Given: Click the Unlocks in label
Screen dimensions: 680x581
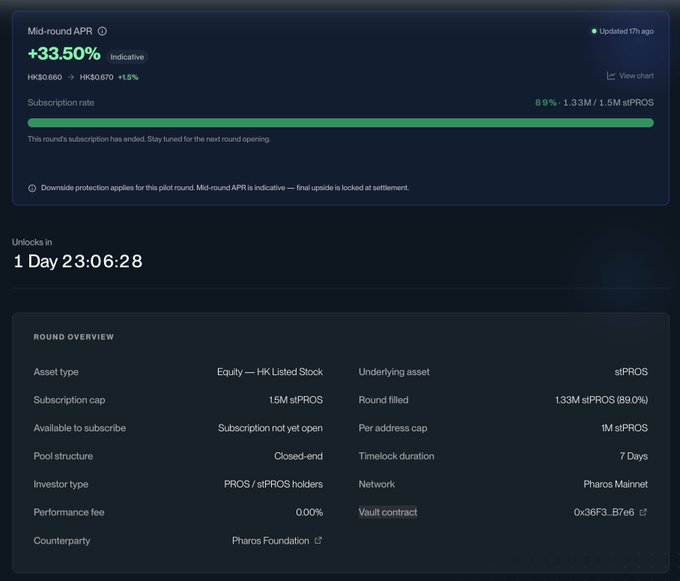Looking at the screenshot, I should tap(32, 242).
